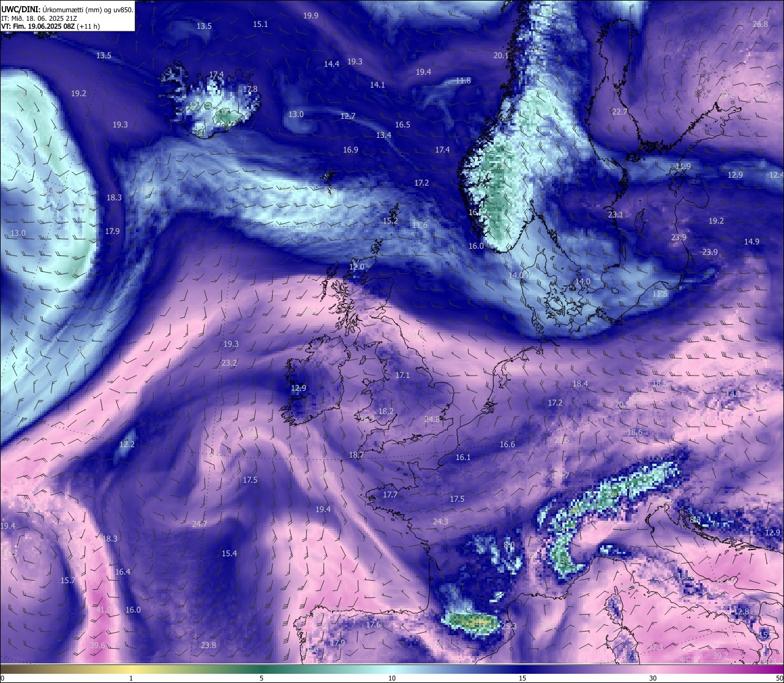Click the 16.9 value label
Image resolution: width=784 pixels, height=683 pixels.
[350, 149]
